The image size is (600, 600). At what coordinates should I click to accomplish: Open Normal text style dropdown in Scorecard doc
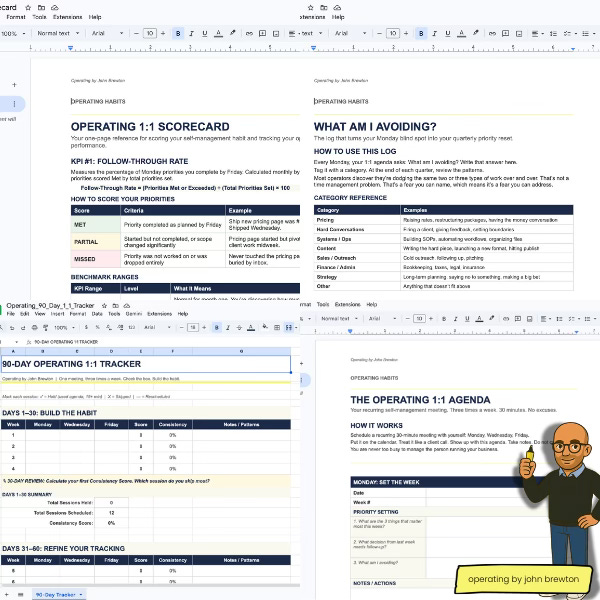[x=58, y=33]
